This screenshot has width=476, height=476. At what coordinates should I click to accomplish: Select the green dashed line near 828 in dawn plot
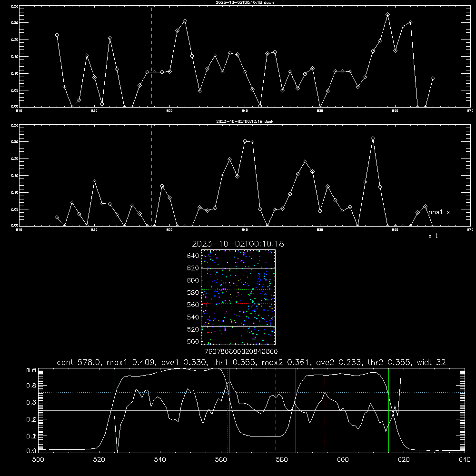[x=151, y=56]
